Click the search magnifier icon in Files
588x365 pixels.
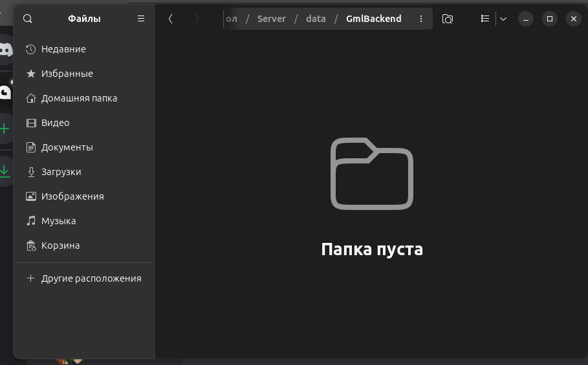[x=28, y=19]
